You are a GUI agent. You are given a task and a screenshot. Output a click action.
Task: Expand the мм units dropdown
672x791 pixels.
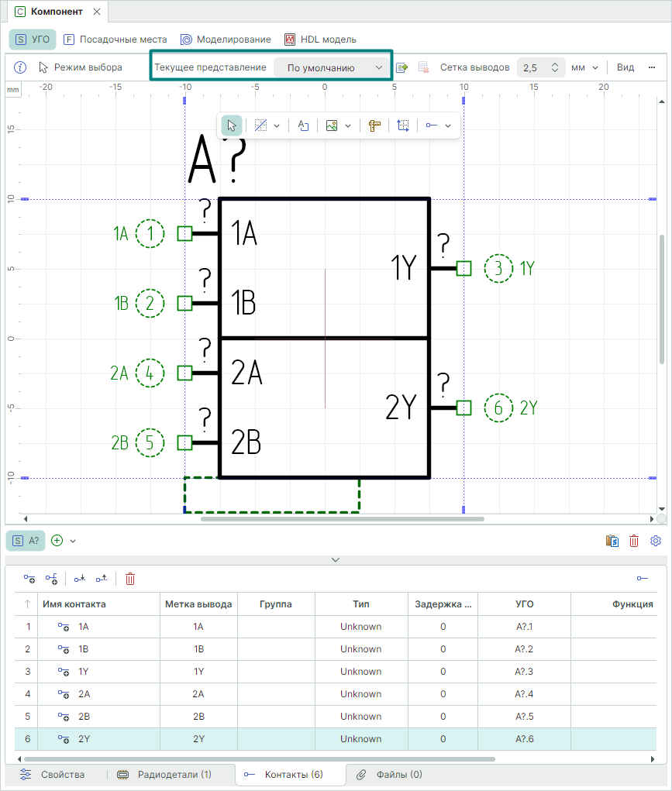(585, 67)
